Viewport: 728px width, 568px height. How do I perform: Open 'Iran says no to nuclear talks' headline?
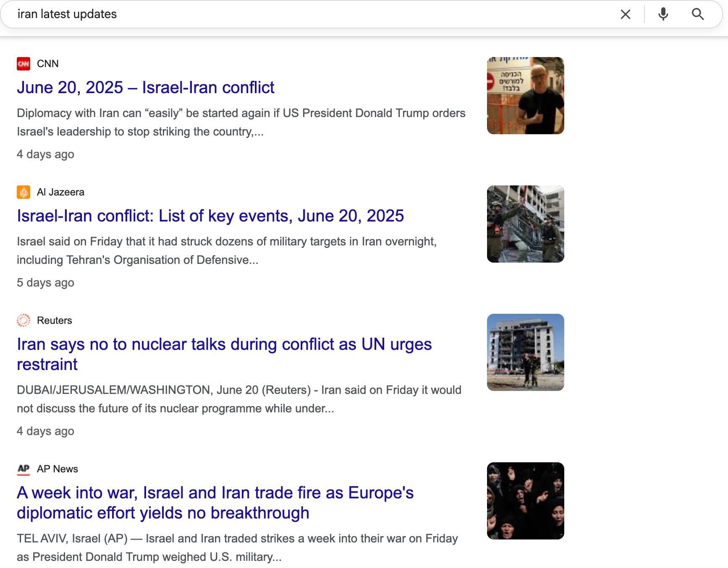(224, 354)
